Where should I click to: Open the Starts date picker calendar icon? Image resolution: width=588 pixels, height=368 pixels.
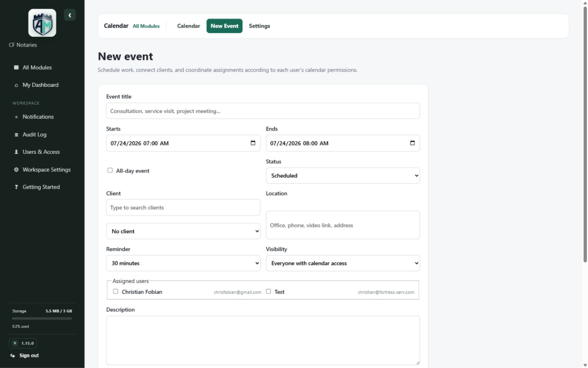point(253,143)
